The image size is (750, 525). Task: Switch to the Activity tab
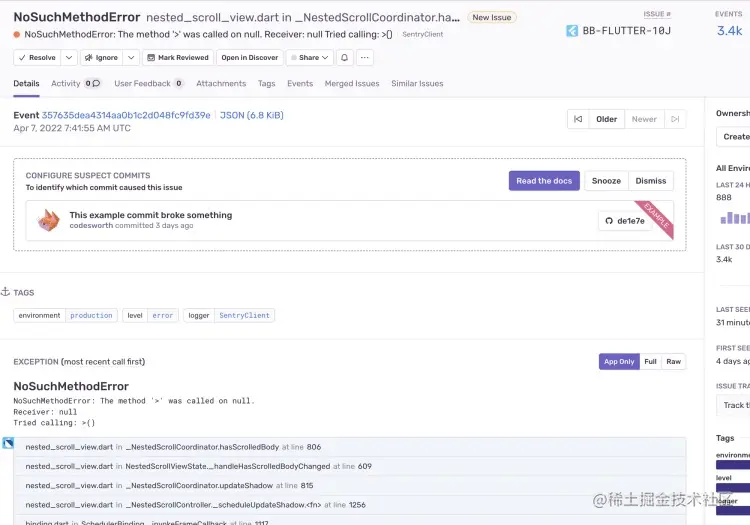tap(76, 83)
